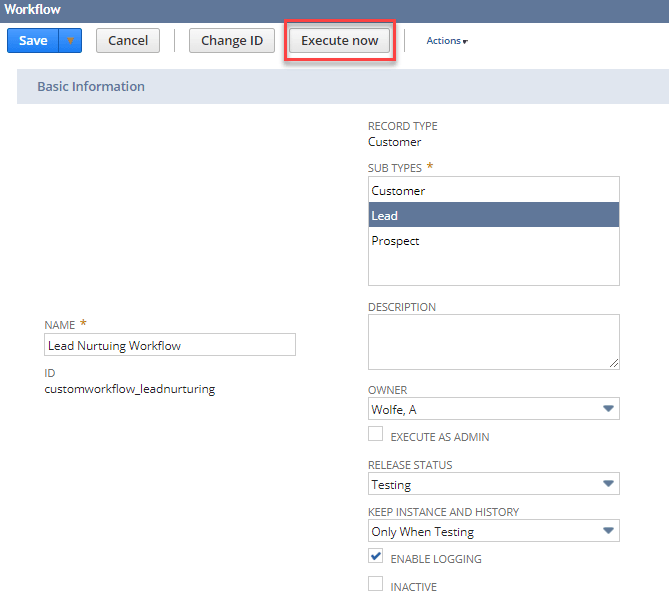Uncheck the Enable Logging checkbox
The image size is (669, 599).
click(375, 556)
